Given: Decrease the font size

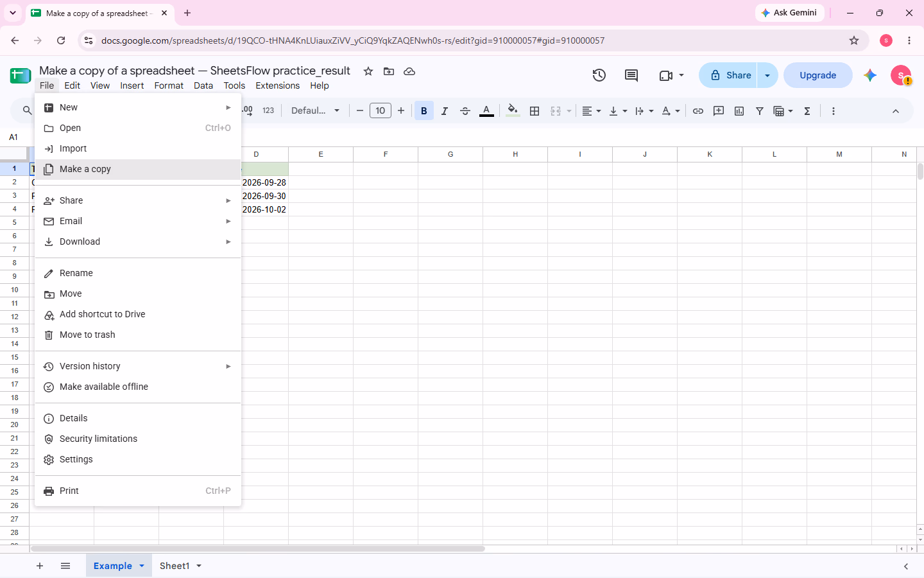Looking at the screenshot, I should pyautogui.click(x=360, y=111).
